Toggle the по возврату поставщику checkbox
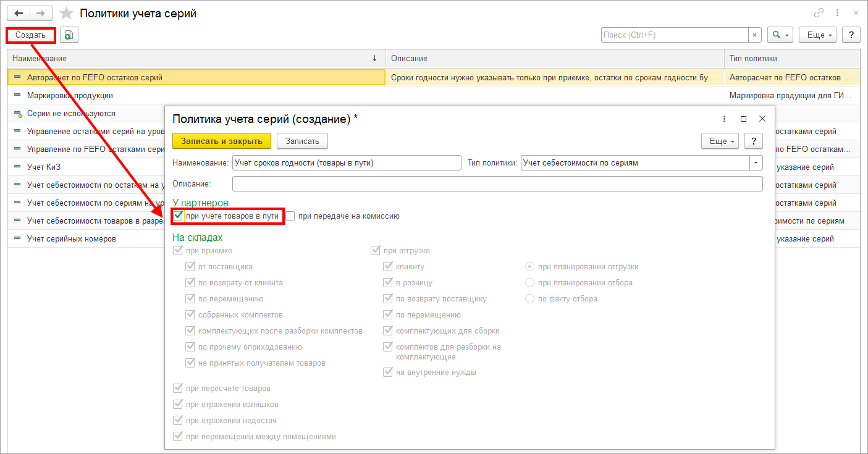Viewport: 868px width, 454px height. click(x=388, y=299)
